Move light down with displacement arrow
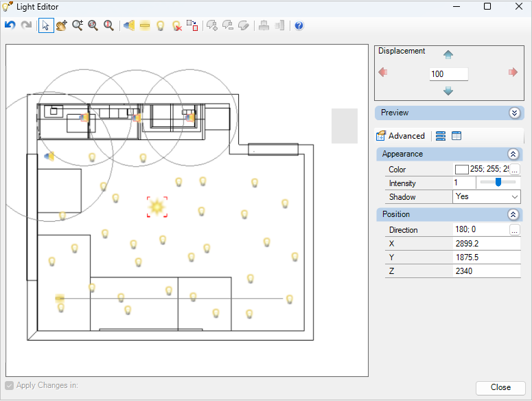The width and height of the screenshot is (532, 401). [448, 91]
